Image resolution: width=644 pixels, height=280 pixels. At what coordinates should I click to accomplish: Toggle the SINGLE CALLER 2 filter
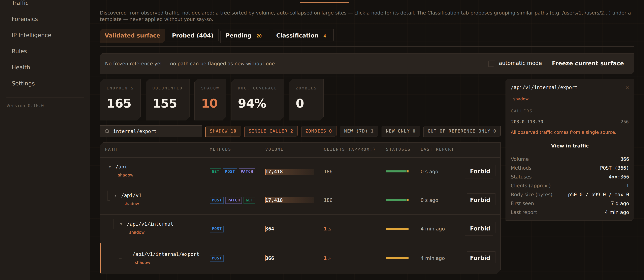coord(271,131)
